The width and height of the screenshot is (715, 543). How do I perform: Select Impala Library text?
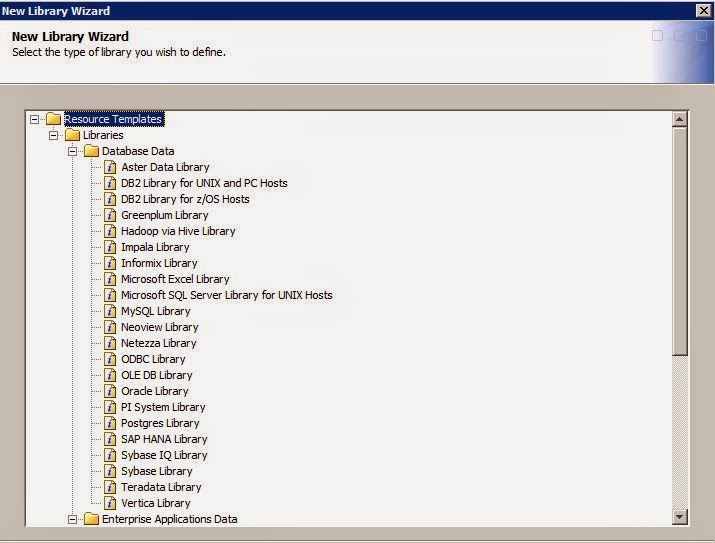coord(155,247)
